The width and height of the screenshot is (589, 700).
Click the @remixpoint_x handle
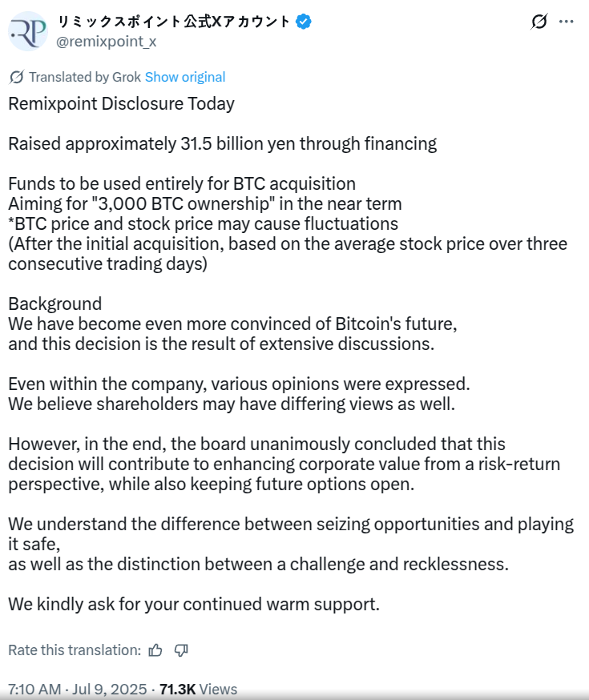tap(107, 42)
